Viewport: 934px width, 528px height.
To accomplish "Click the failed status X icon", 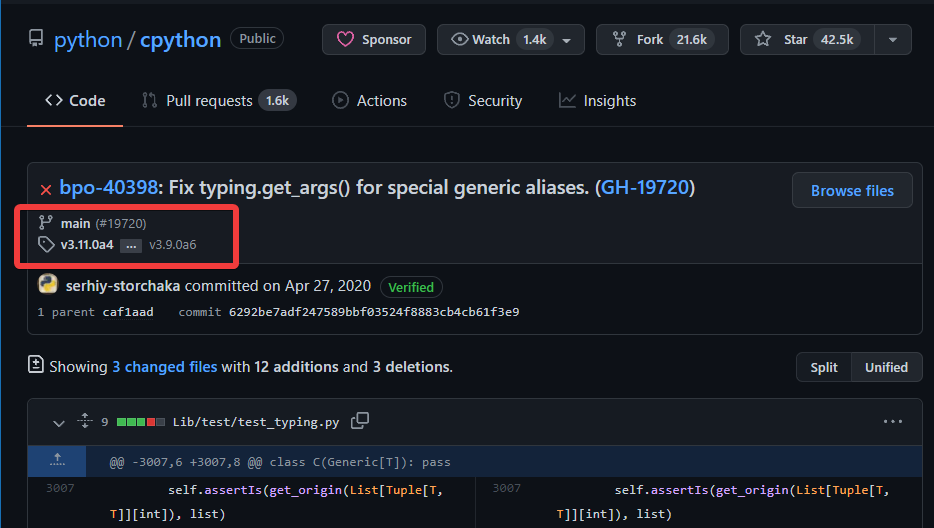I will 46,190.
